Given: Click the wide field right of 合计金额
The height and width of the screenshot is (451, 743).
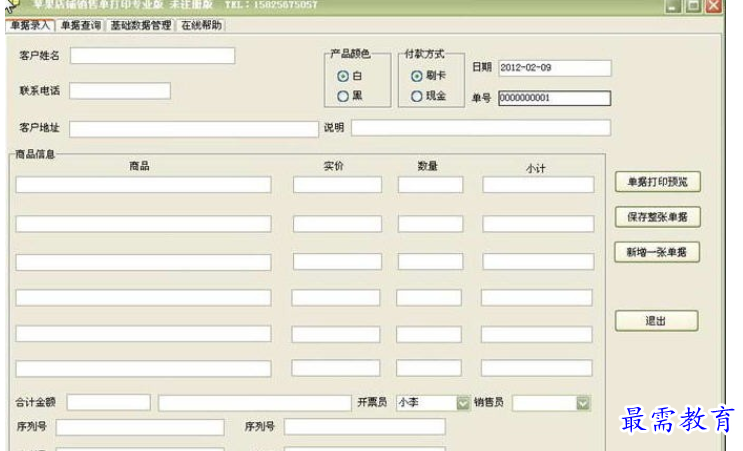Looking at the screenshot, I should click(255, 403).
